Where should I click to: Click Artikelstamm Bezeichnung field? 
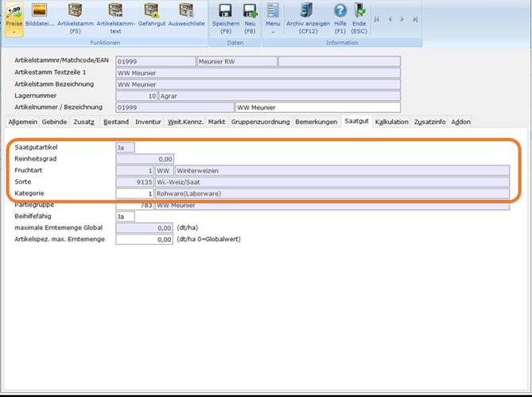[x=258, y=84]
